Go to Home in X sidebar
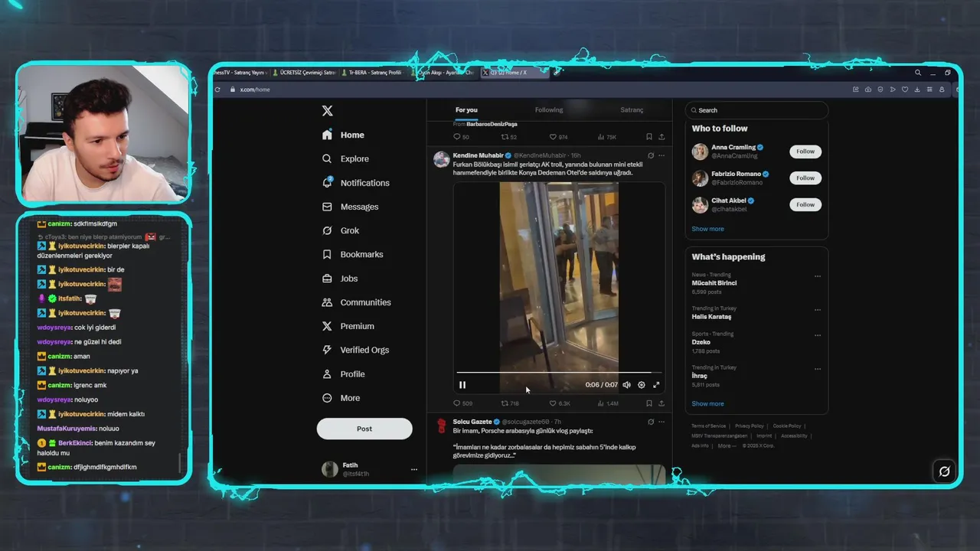This screenshot has height=551, width=980. 343,135
